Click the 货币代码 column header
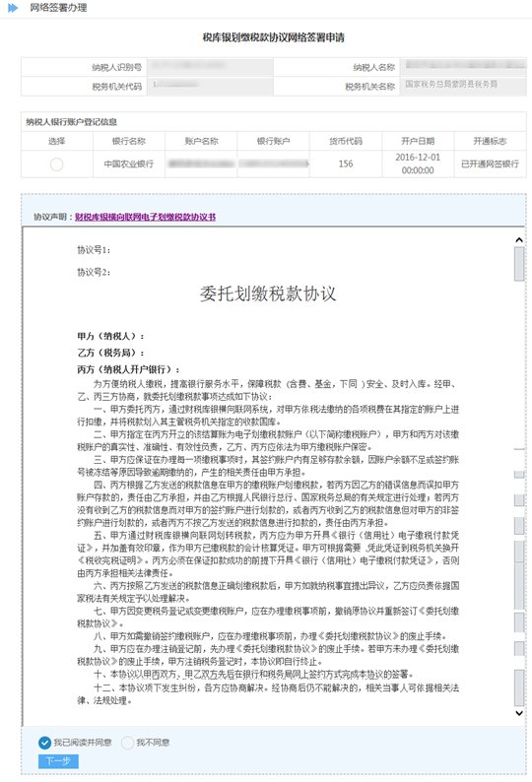The width and height of the screenshot is (532, 782). [x=346, y=141]
